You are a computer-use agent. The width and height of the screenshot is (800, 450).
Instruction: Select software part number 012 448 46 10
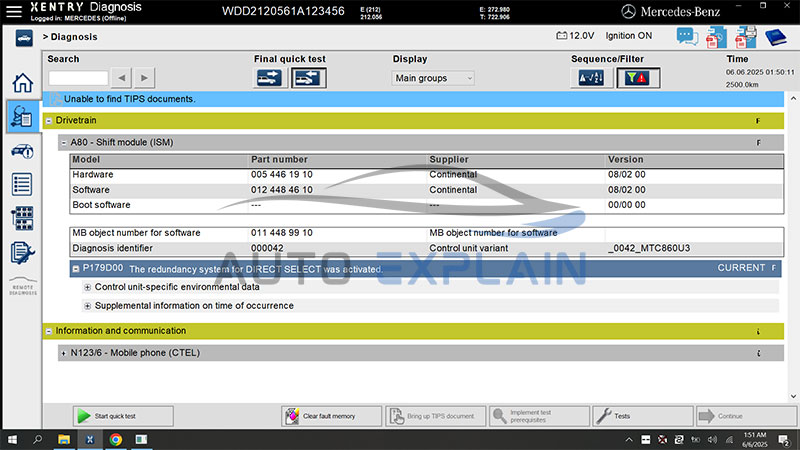click(282, 190)
